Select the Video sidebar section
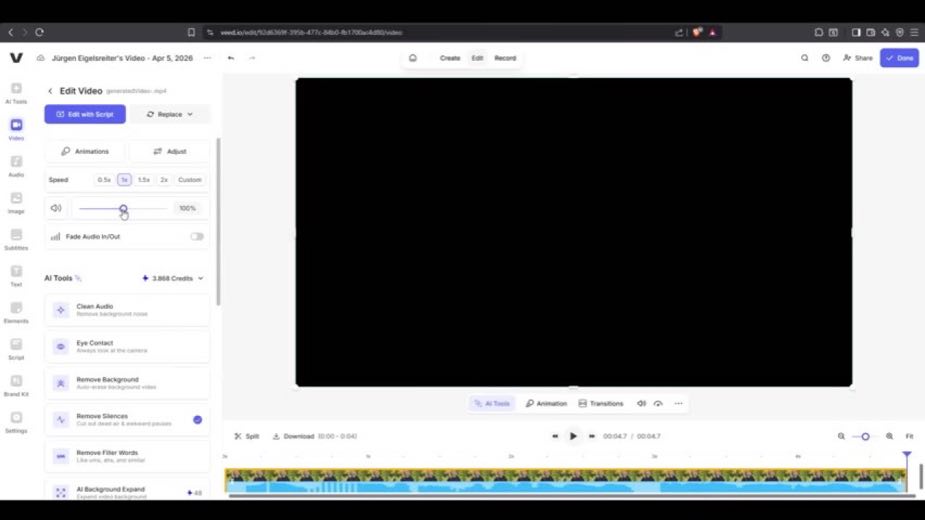This screenshot has width=925, height=520. [16, 129]
